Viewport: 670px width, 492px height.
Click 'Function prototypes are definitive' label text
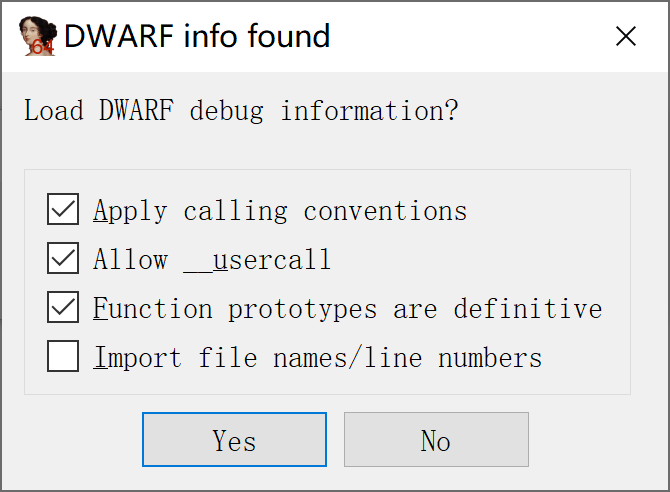point(348,308)
